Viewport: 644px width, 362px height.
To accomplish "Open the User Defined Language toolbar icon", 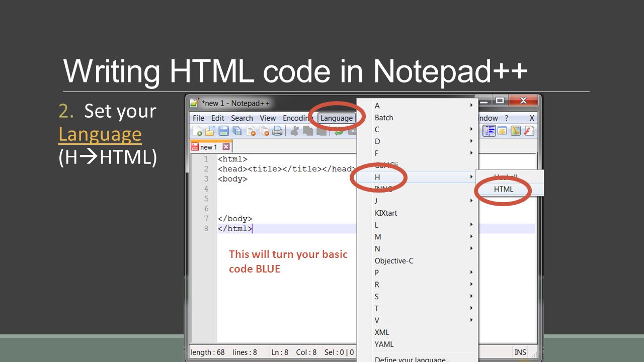I will pos(502,131).
